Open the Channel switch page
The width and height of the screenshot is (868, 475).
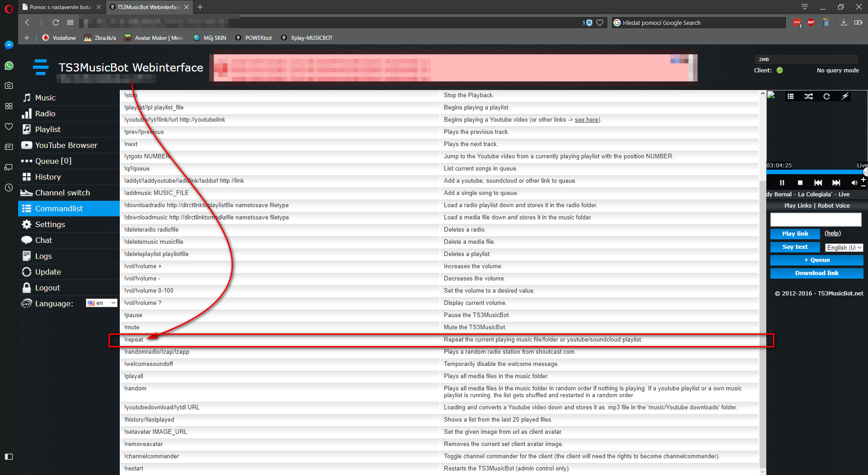point(69,193)
